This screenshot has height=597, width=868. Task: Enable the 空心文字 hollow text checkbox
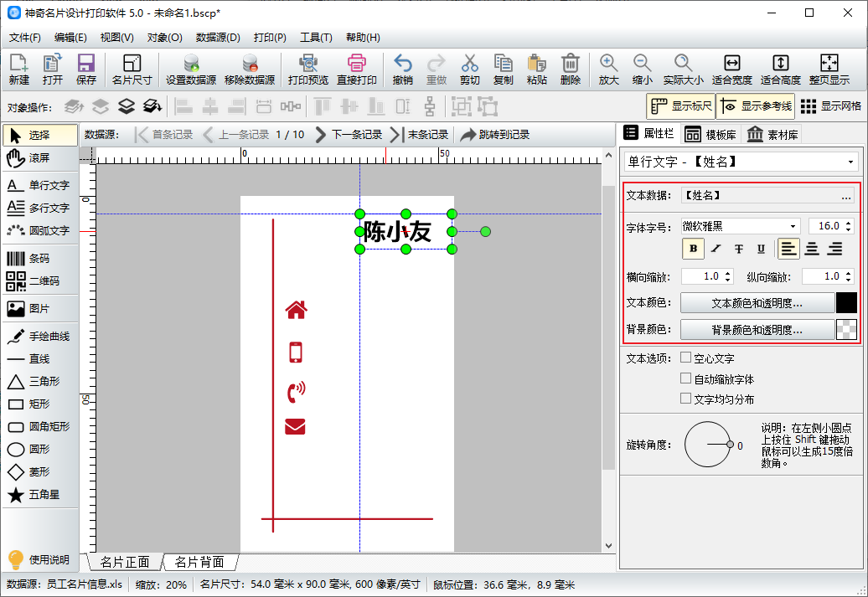point(686,358)
